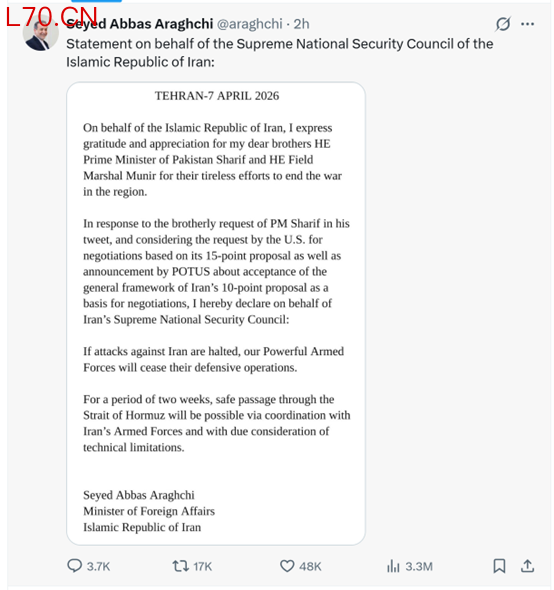Click the reply speech bubble icon
The width and height of the screenshot is (554, 590).
click(x=75, y=566)
